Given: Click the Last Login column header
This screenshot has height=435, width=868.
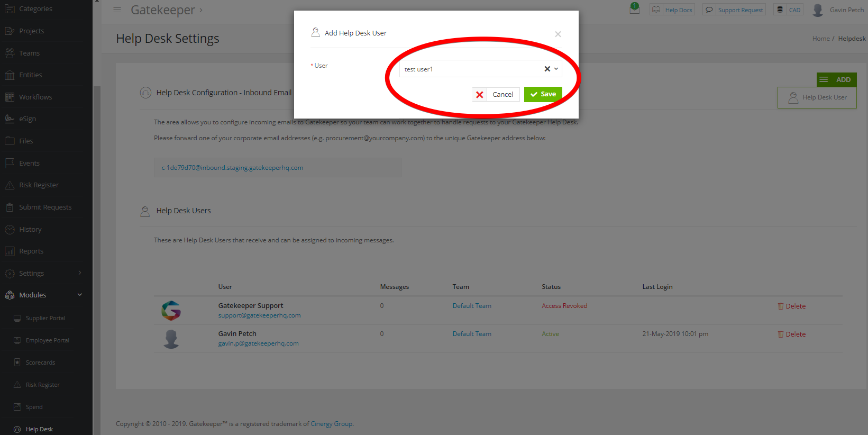Looking at the screenshot, I should click(x=657, y=287).
